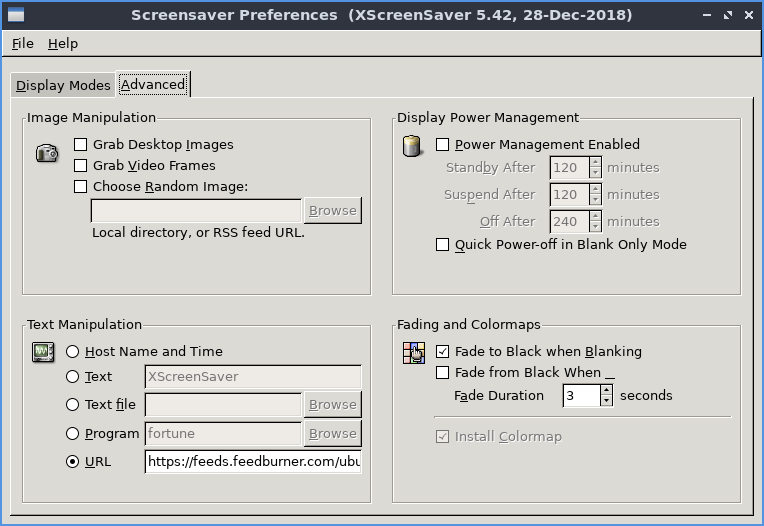
Task: Toggle Grab Video Frames option
Action: (81, 166)
